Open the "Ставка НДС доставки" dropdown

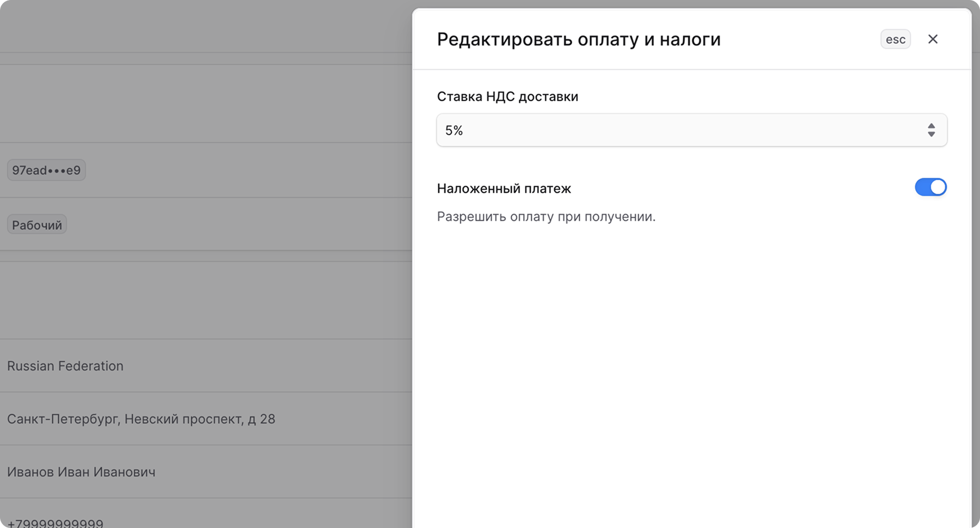(691, 130)
